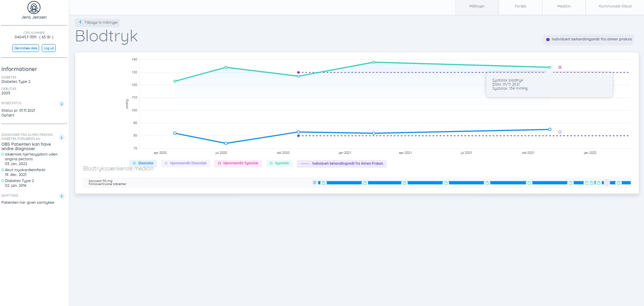This screenshot has height=306, width=644.
Task: Toggle Hjemmemålt Systolisk legend item
Action: [238, 163]
